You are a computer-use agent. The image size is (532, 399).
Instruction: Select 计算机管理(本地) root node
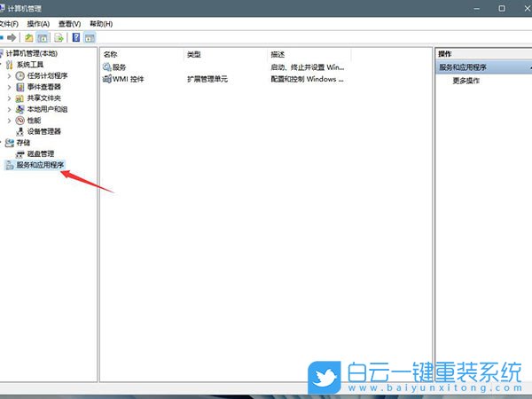point(32,53)
